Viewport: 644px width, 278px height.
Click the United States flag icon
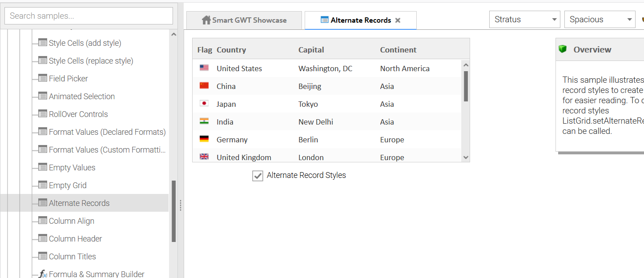204,68
